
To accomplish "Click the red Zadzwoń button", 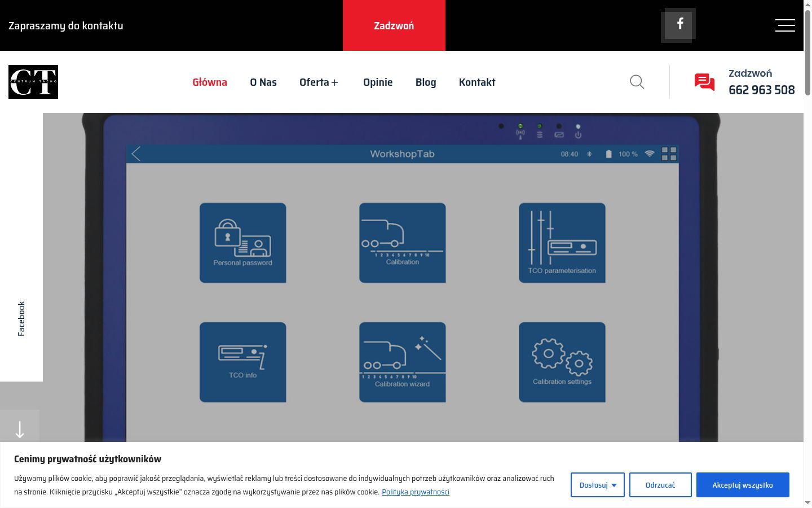I will [x=394, y=25].
